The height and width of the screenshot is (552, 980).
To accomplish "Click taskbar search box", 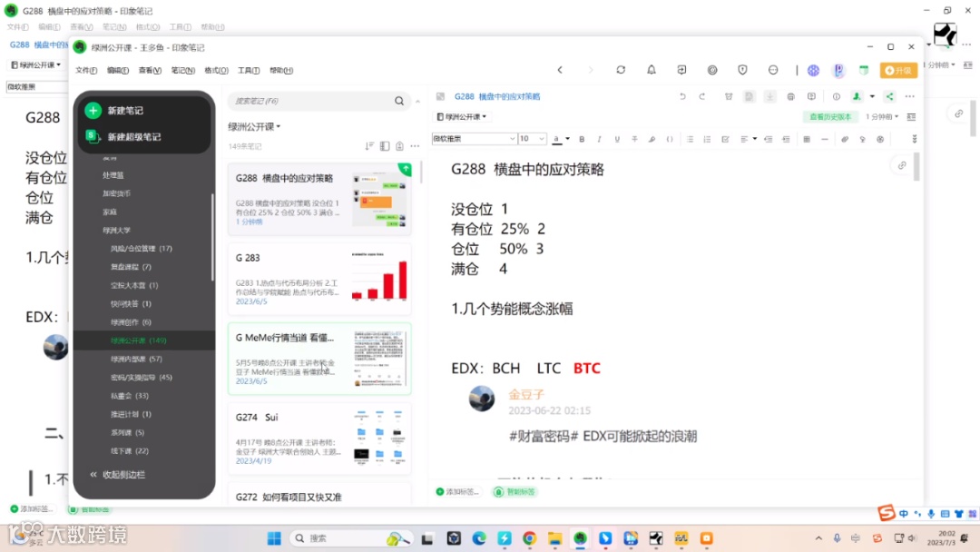I will click(351, 538).
